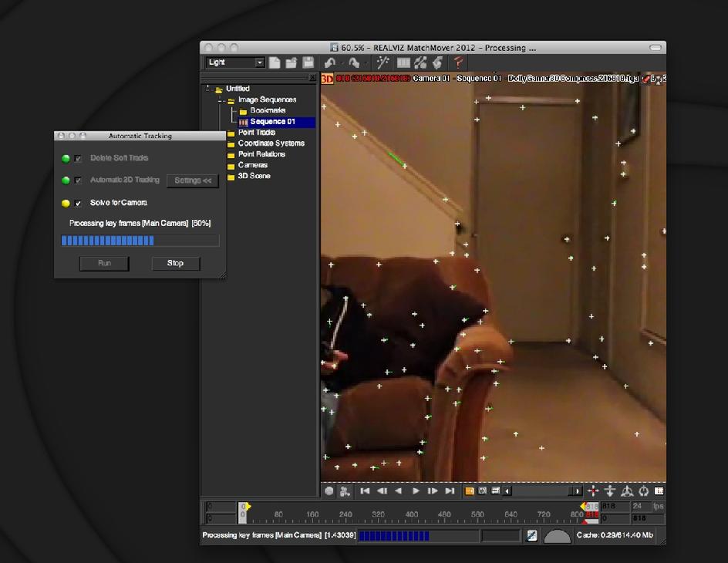Image resolution: width=728 pixels, height=563 pixels.
Task: Click the gray sphere icon below the viewport
Action: (x=329, y=491)
